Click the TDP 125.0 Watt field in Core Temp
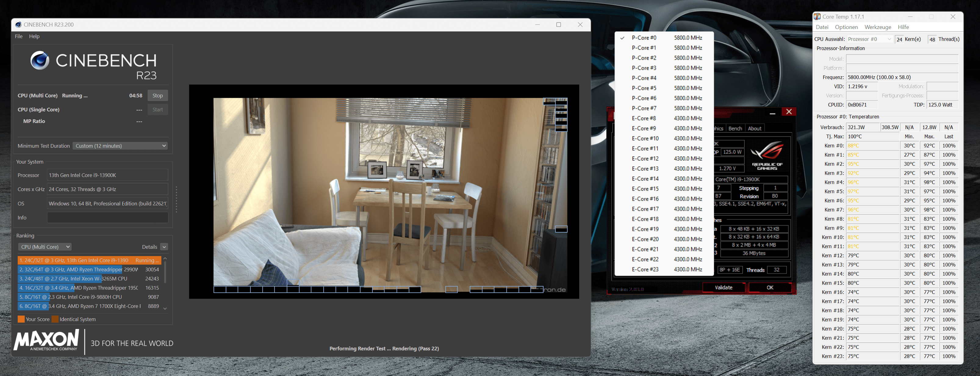 942,105
